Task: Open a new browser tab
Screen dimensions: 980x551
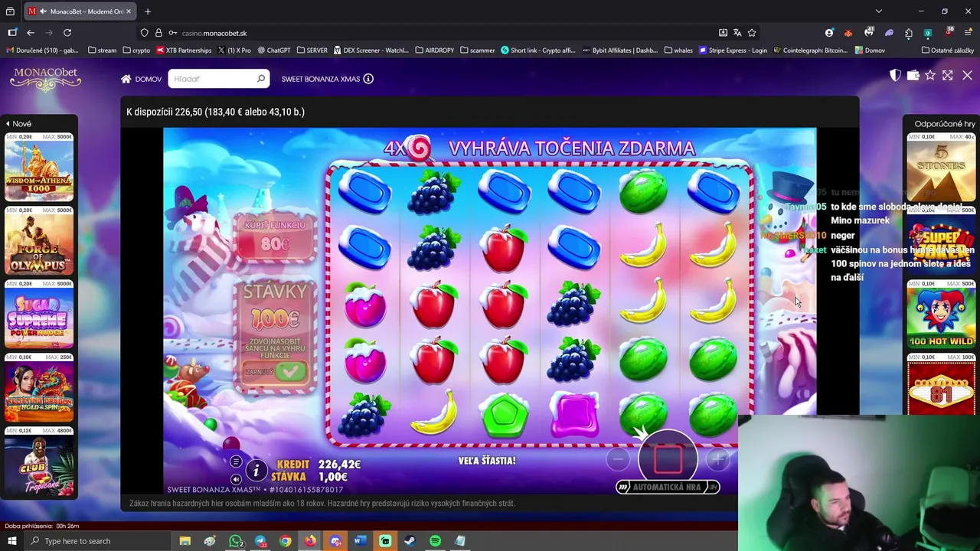Action: [148, 11]
